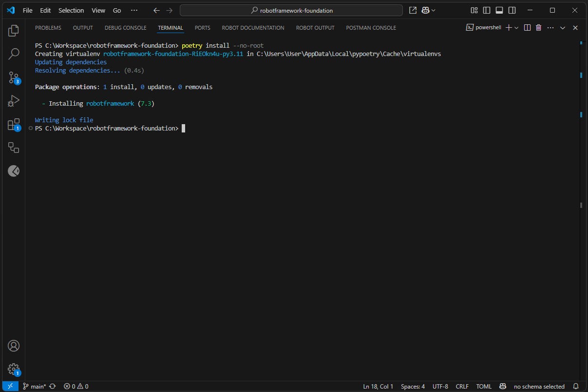Click robotframework-foundation search command box

[291, 10]
